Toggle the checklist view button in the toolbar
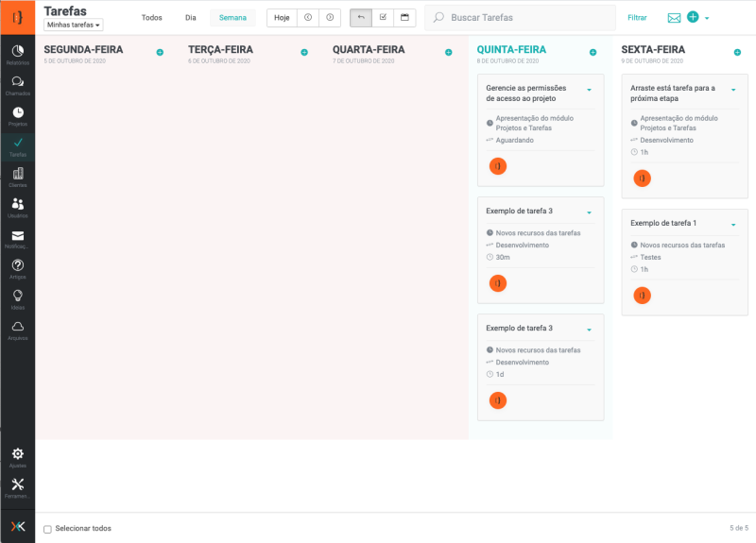 click(383, 17)
